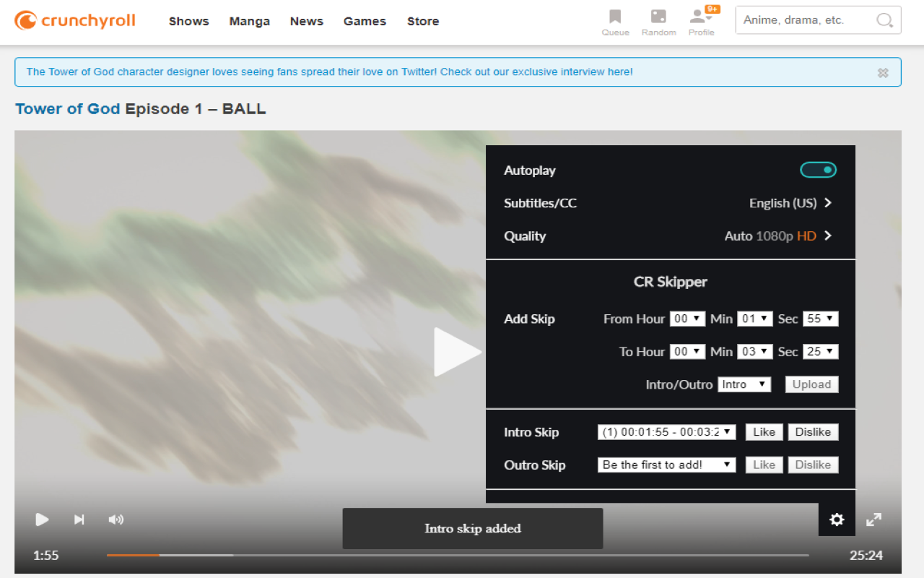924x578 pixels.
Task: Toggle the Autoplay switch
Action: click(x=818, y=170)
